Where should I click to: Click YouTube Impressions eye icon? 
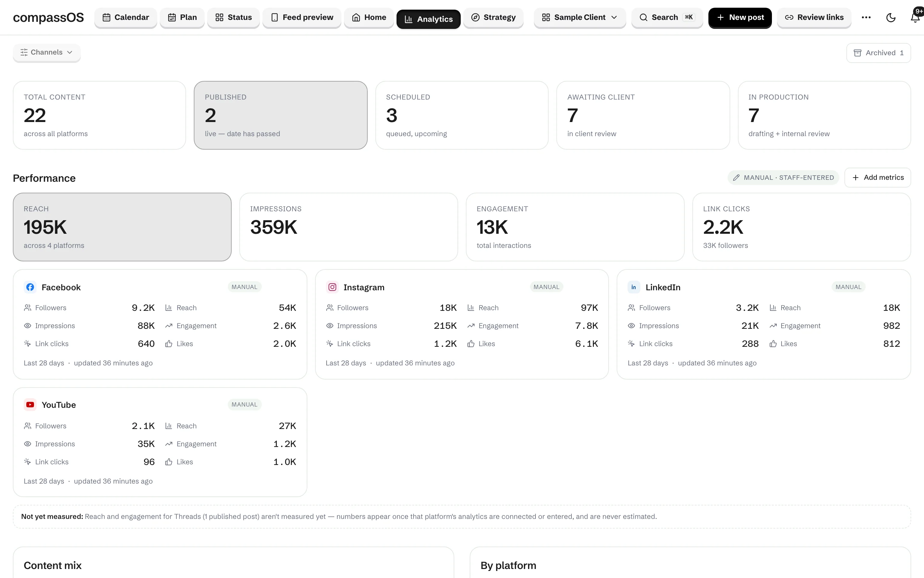pyautogui.click(x=28, y=444)
